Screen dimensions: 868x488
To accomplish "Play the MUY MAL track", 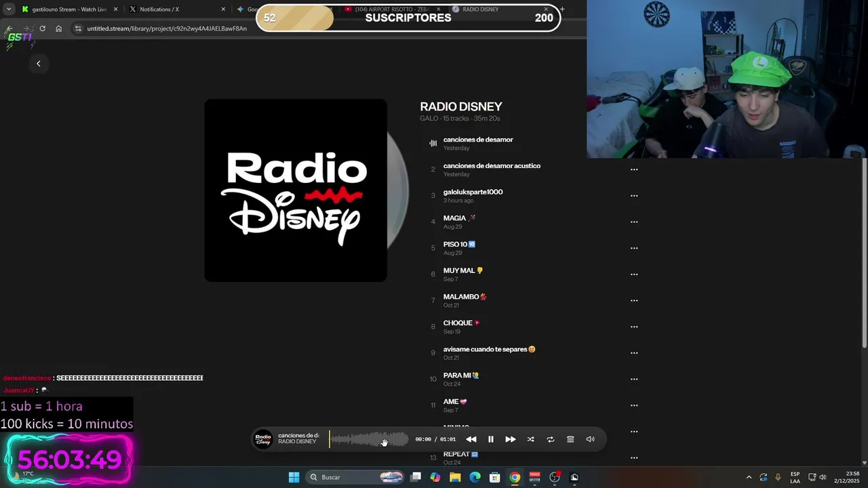I will coord(463,270).
